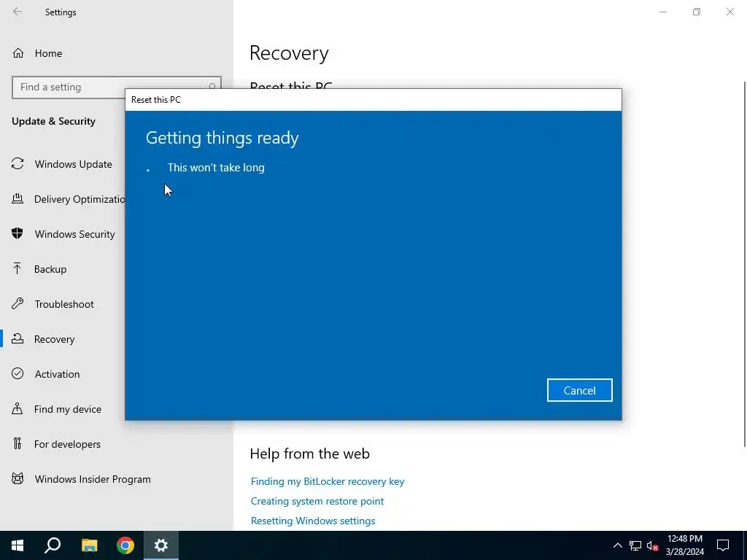This screenshot has width=747, height=560.
Task: Open Find my device icon
Action: pos(18,409)
